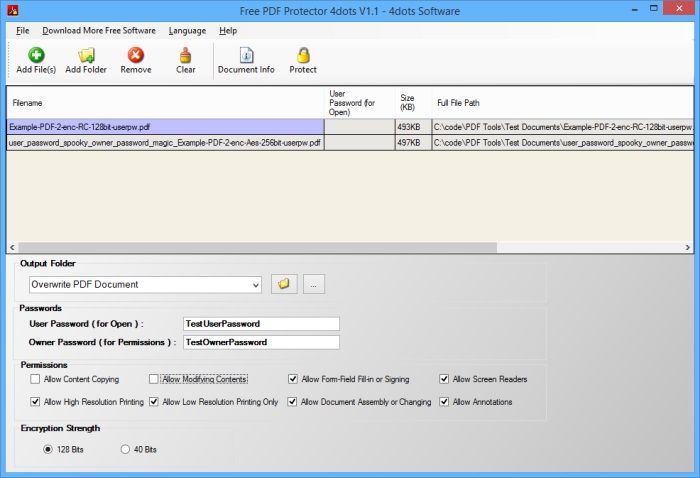This screenshot has height=478, width=700.
Task: Click the file list scroll left arrow
Action: coord(12,247)
